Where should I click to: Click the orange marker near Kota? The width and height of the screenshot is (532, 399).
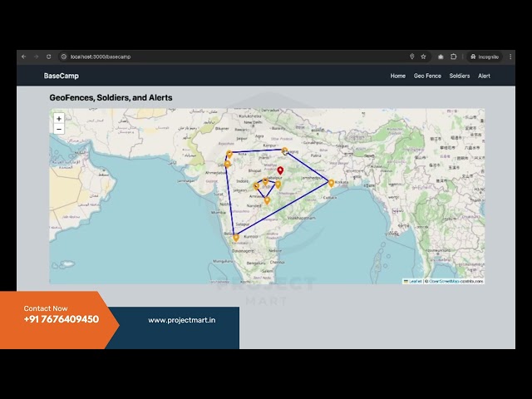coord(229,155)
